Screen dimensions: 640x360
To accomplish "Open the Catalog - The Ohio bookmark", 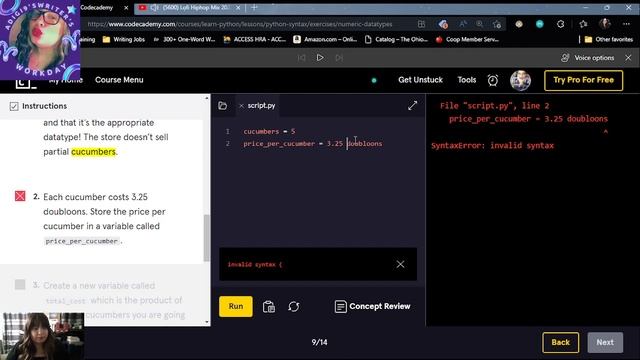I will [396, 40].
